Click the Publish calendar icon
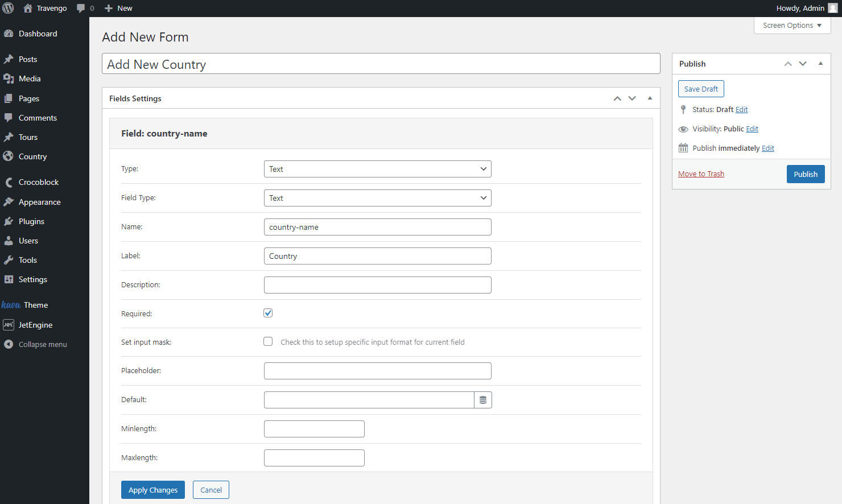The height and width of the screenshot is (504, 842). coord(683,148)
